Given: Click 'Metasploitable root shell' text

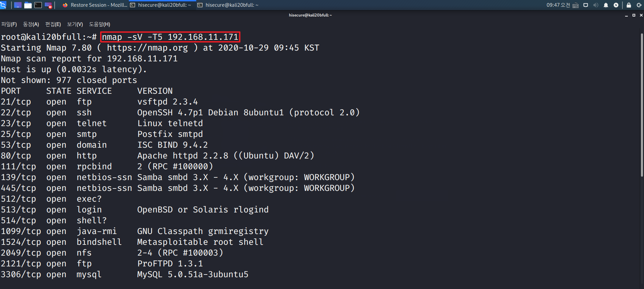Looking at the screenshot, I should click(x=200, y=242).
